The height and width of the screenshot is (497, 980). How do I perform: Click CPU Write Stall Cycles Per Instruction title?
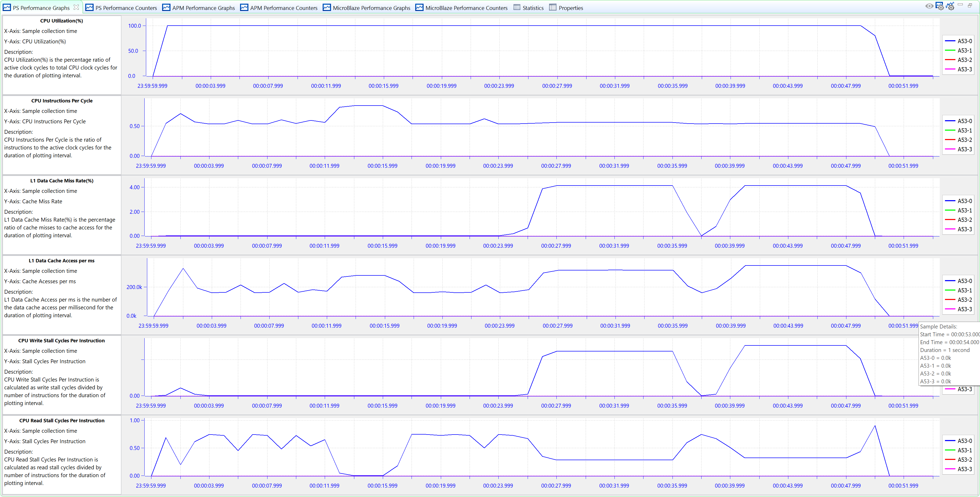click(x=62, y=341)
